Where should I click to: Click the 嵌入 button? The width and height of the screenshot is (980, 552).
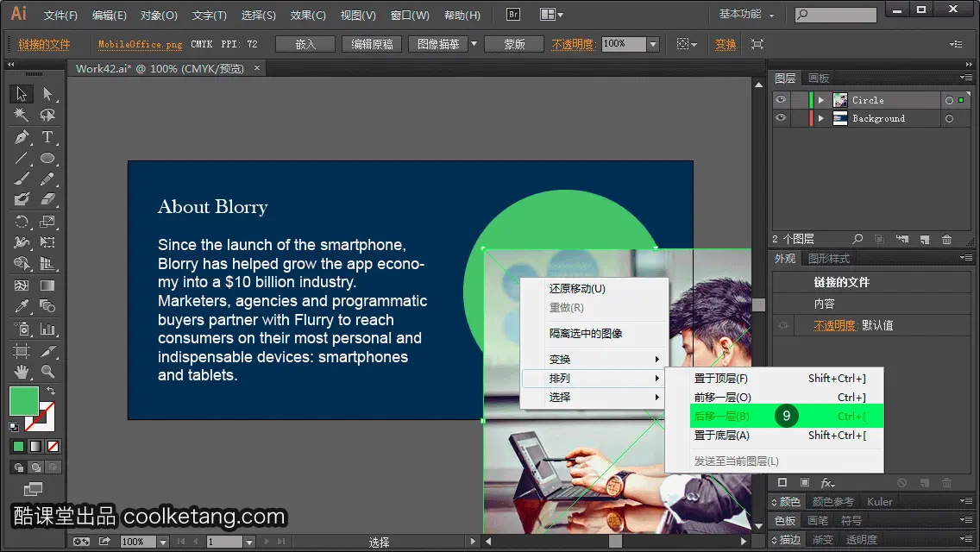pyautogui.click(x=305, y=44)
